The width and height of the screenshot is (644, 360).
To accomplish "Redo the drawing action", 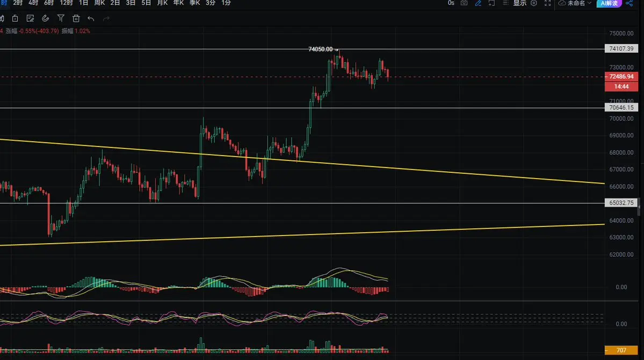I will (x=106, y=18).
